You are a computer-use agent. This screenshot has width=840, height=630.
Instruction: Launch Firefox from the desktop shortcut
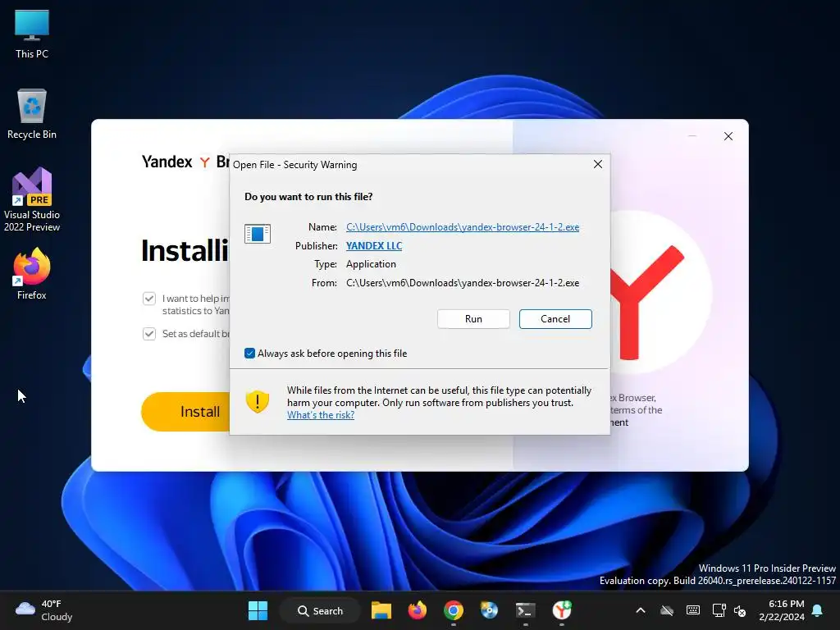(x=32, y=273)
